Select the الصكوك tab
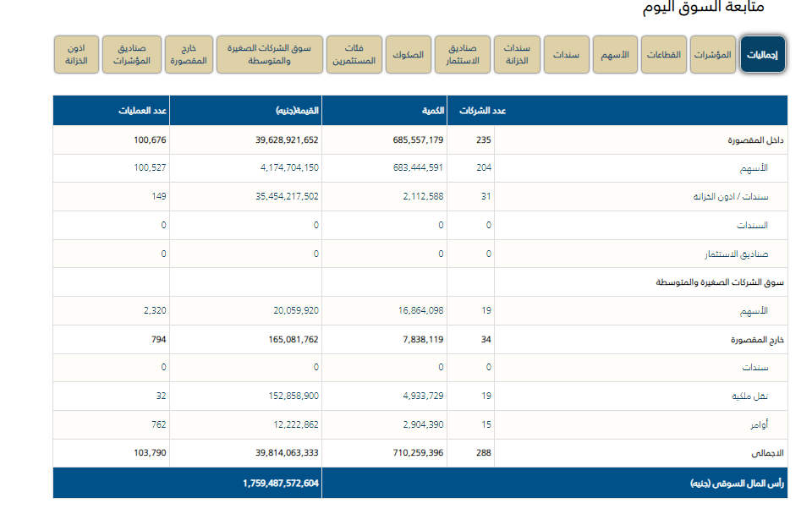Image resolution: width=812 pixels, height=514 pixels. [409, 55]
